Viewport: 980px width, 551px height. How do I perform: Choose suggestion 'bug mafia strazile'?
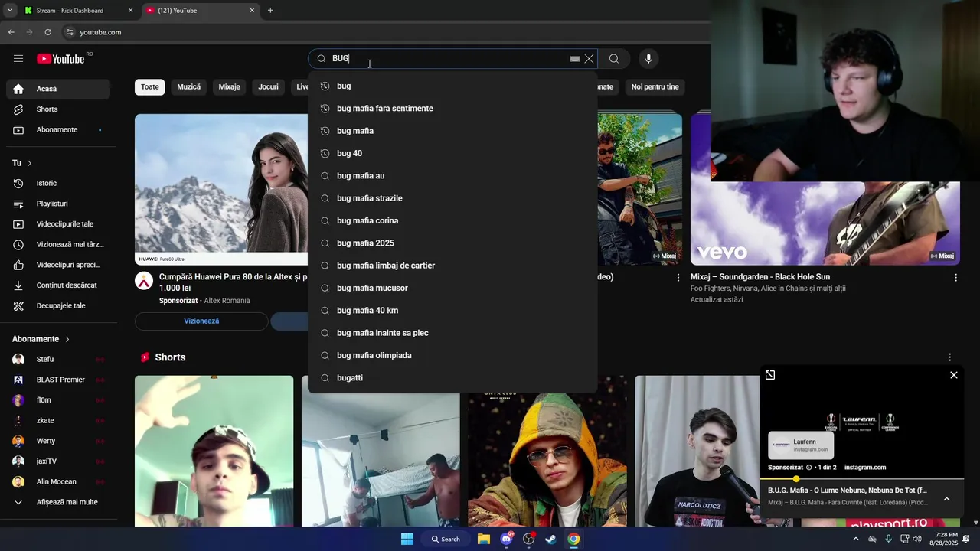(452, 198)
